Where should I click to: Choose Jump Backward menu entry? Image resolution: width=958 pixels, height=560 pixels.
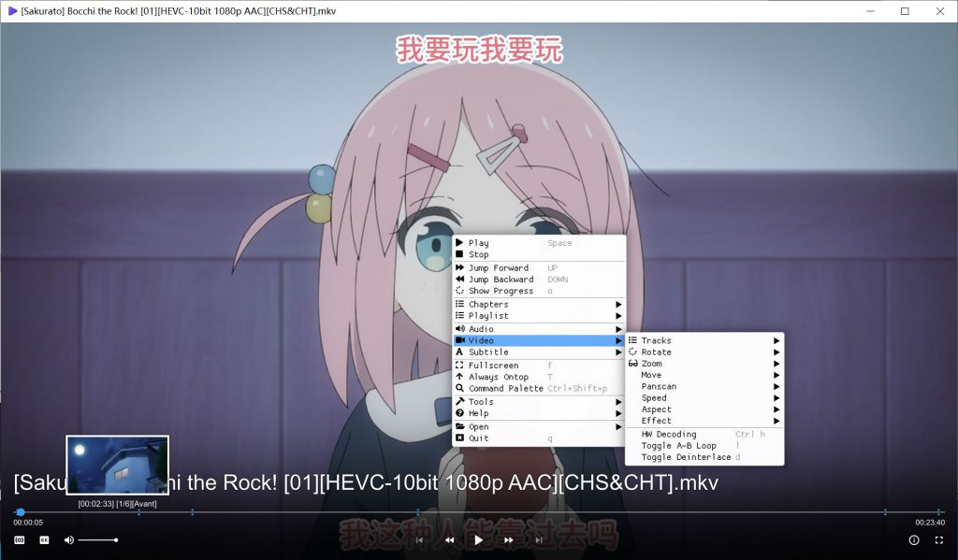point(539,280)
